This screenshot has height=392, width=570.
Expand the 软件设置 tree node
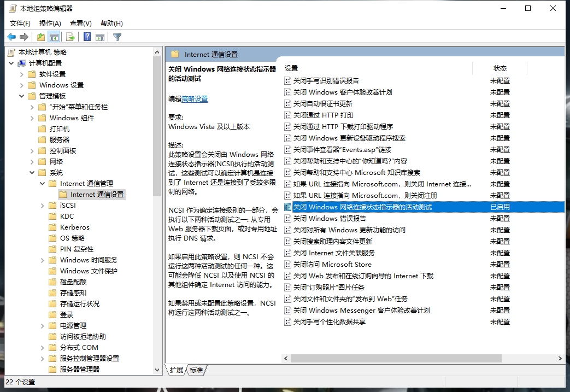pyautogui.click(x=21, y=74)
